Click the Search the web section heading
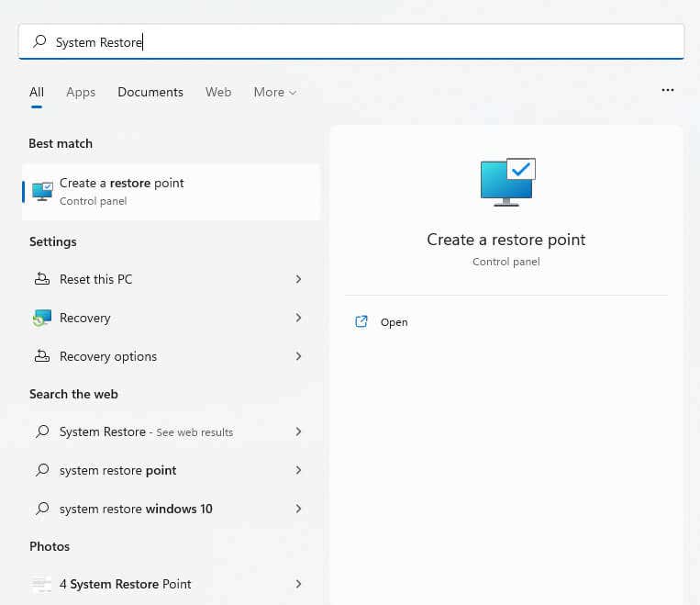 tap(73, 394)
